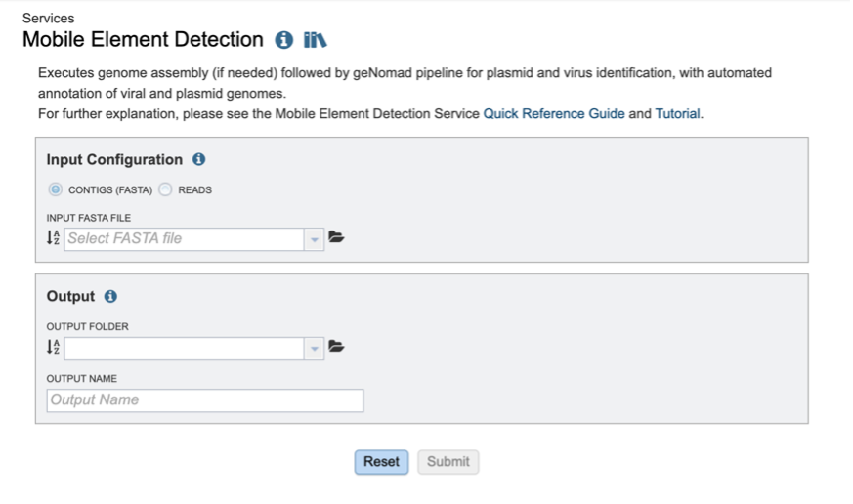Click into the Select FASTA file input

[x=184, y=238]
